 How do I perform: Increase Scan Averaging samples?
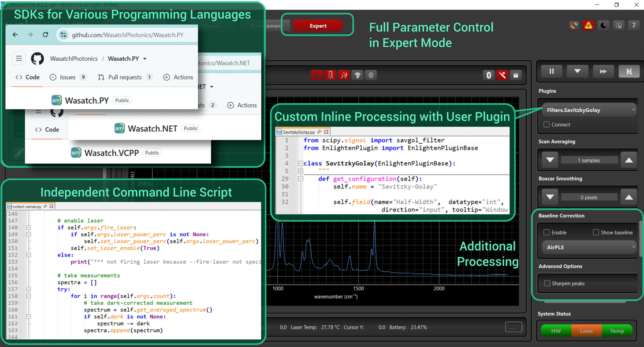point(629,160)
